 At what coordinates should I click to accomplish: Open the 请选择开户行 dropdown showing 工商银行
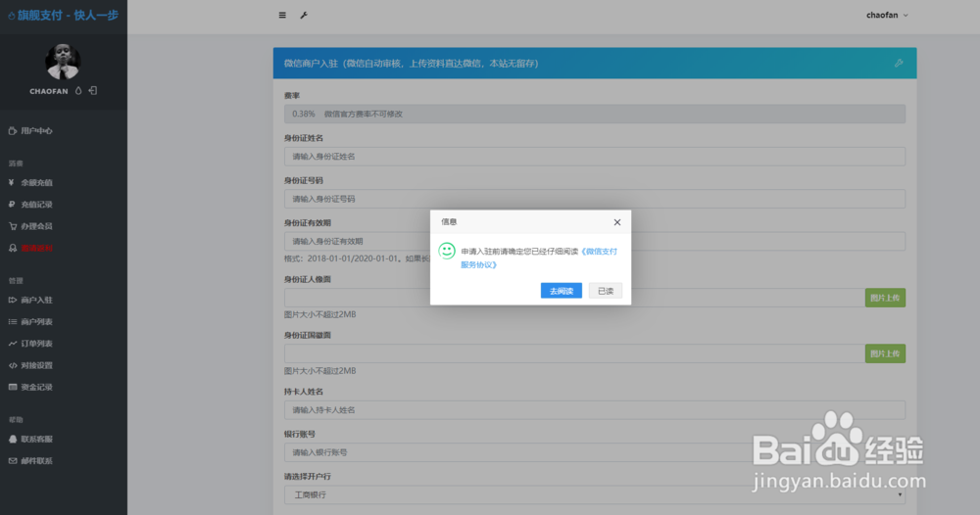[595, 495]
